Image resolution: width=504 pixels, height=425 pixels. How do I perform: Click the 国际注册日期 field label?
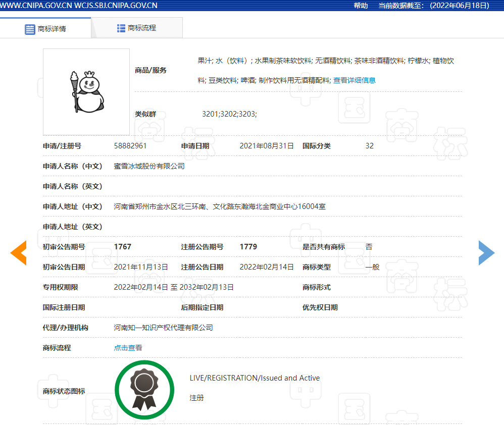point(64,307)
